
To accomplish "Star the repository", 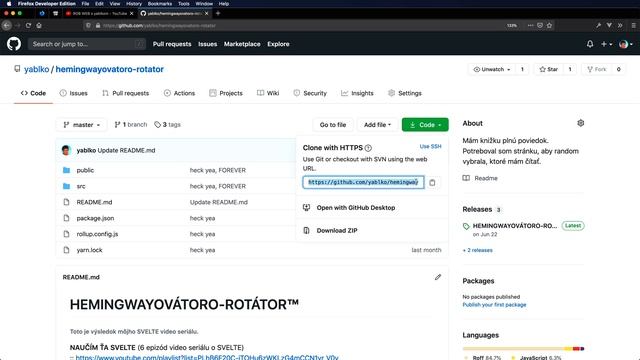I will 549,69.
